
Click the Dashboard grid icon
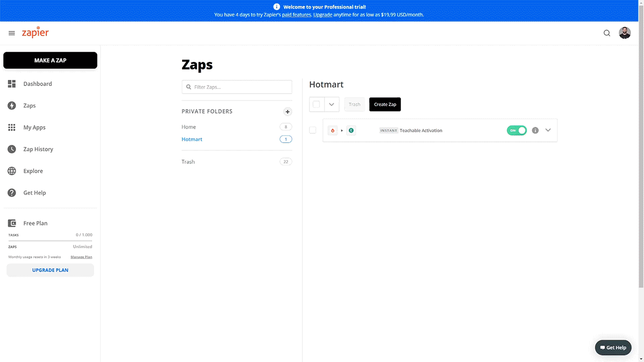click(12, 84)
